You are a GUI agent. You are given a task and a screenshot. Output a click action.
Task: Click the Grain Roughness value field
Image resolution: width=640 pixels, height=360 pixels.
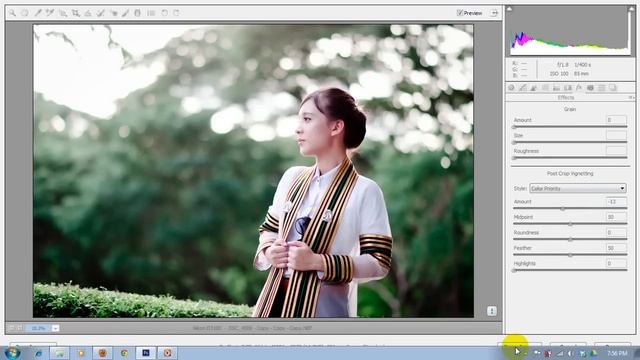[x=616, y=151]
